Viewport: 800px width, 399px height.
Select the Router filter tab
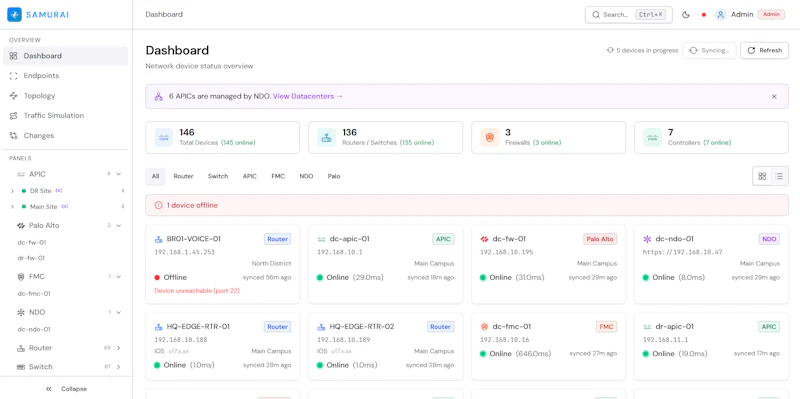183,176
